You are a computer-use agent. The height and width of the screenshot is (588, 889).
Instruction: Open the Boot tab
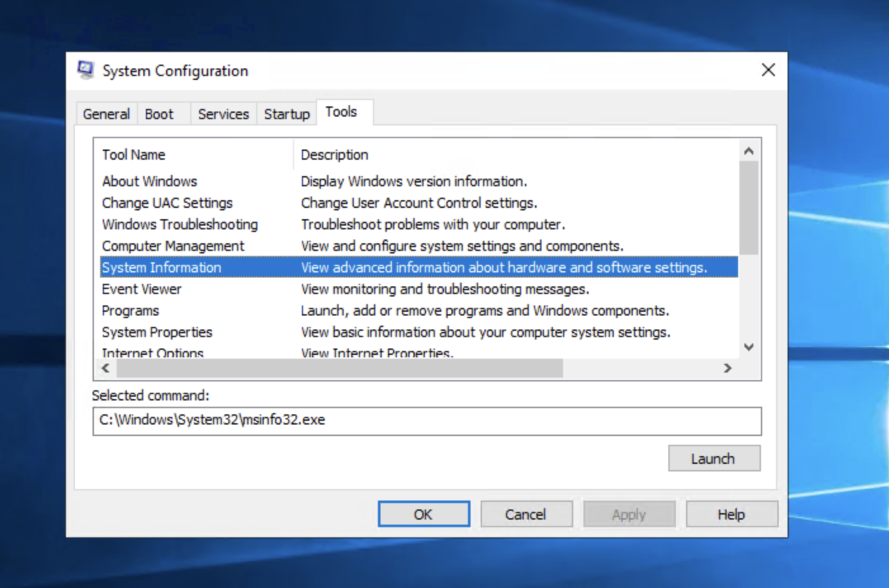(159, 114)
